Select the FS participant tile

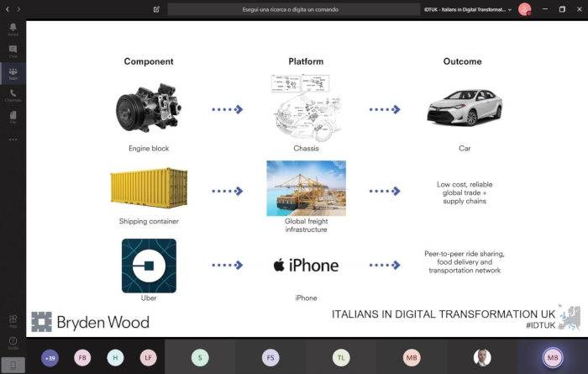click(x=270, y=358)
